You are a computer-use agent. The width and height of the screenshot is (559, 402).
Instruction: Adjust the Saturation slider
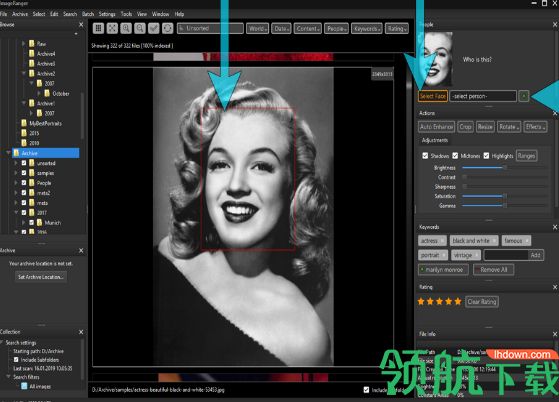tap(504, 196)
